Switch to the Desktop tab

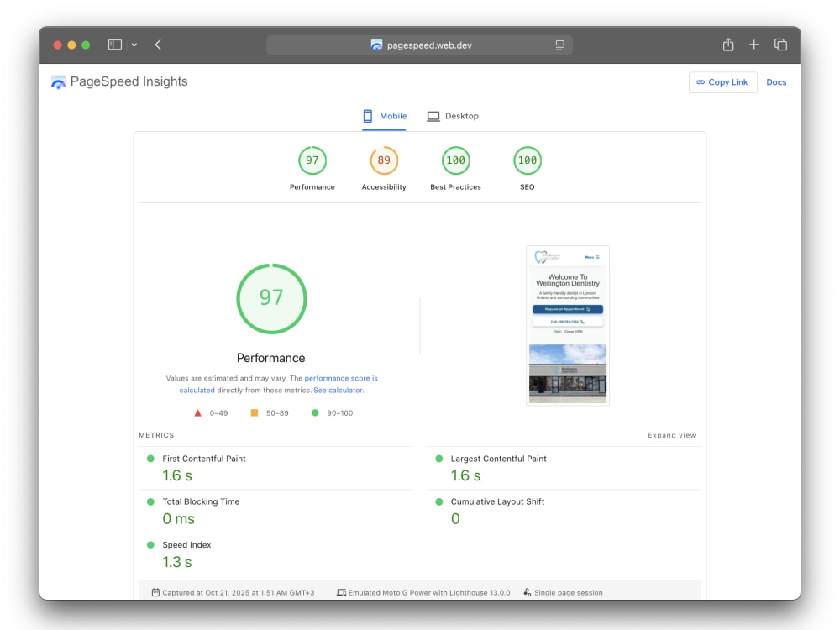pos(454,116)
